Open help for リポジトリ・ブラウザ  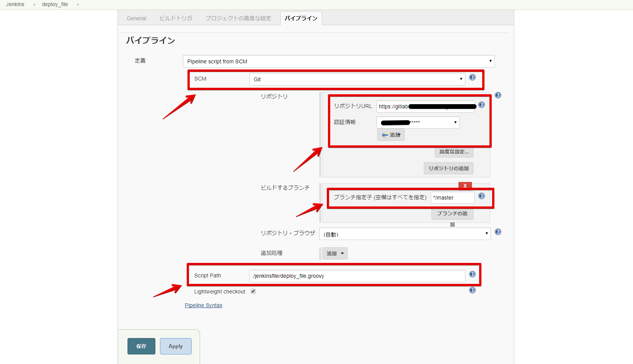[x=498, y=231]
